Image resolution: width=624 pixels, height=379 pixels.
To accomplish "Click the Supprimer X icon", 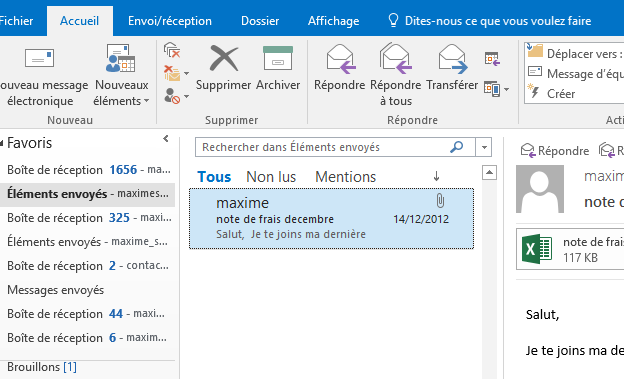I will [224, 58].
